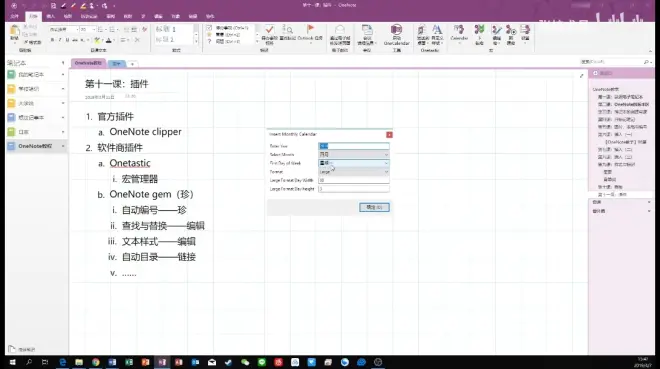Add a new section with the plus tab
This screenshot has height=369, width=660.
pos(132,64)
